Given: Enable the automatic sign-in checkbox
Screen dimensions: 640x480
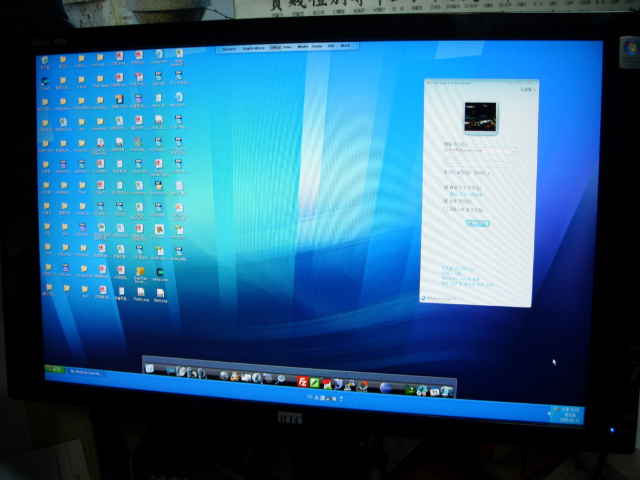Looking at the screenshot, I should click(445, 209).
